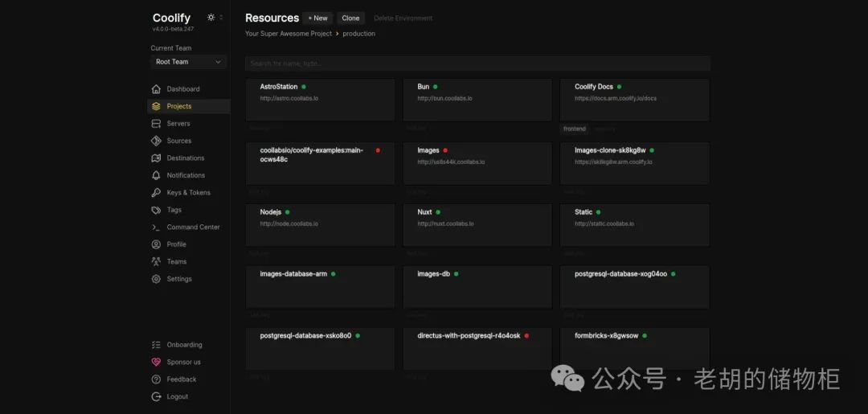Go to Servers menu item
Viewport: 868px width, 414px height.
pos(188,124)
